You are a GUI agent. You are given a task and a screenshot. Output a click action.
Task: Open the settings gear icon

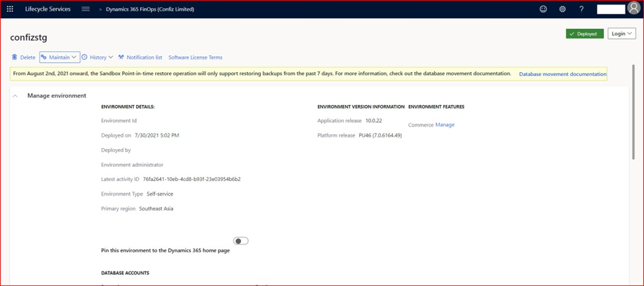click(562, 9)
